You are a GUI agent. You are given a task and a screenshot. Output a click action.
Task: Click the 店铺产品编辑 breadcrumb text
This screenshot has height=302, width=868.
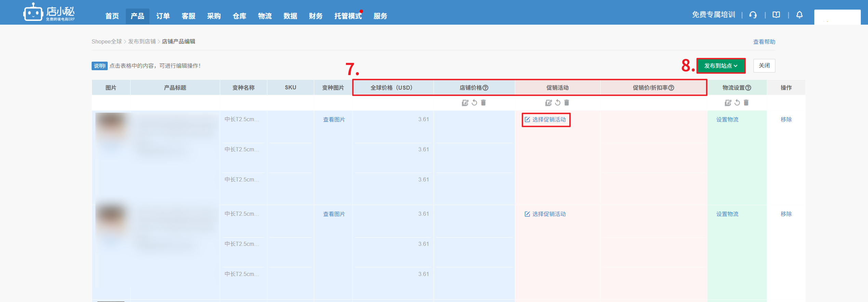(178, 41)
